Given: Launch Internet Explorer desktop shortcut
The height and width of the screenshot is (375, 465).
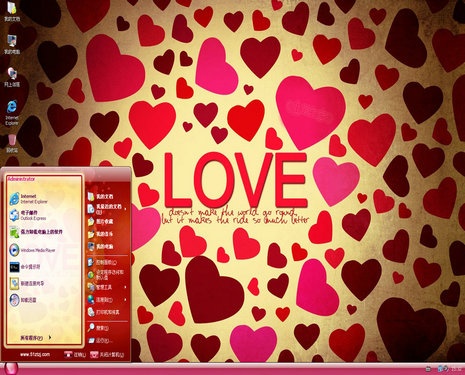Looking at the screenshot, I should [12, 113].
